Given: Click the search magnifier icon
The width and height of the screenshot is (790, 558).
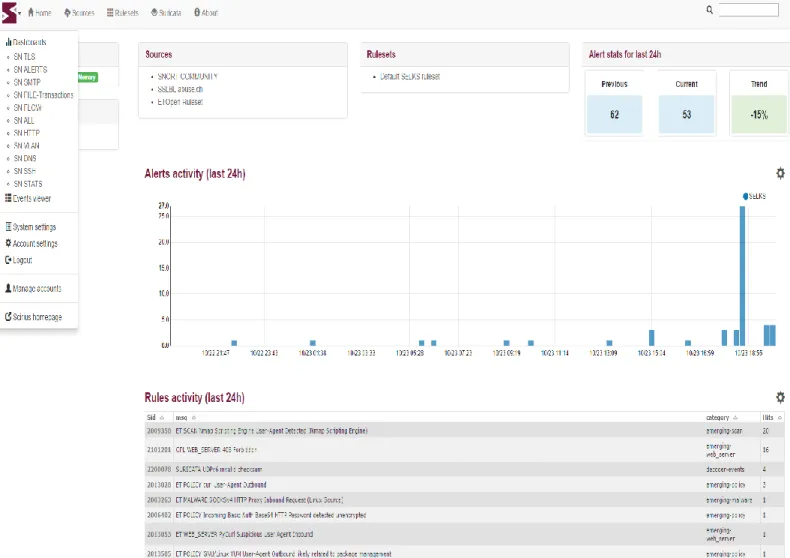Looking at the screenshot, I should click(x=709, y=10).
